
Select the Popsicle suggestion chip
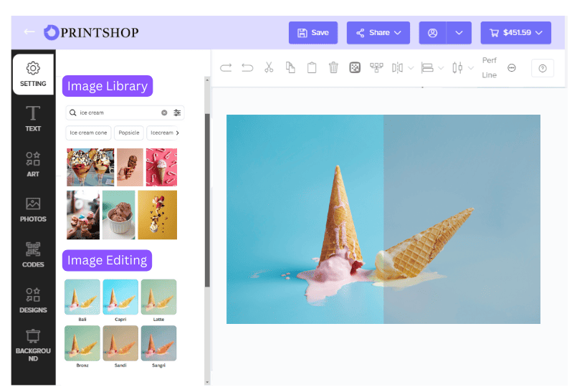coord(129,133)
